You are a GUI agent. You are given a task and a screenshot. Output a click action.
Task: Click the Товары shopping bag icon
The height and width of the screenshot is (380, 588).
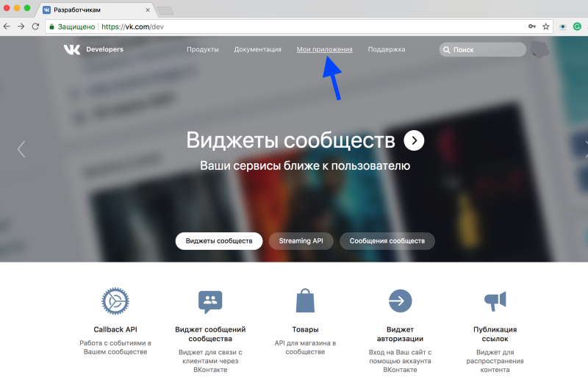pos(305,301)
